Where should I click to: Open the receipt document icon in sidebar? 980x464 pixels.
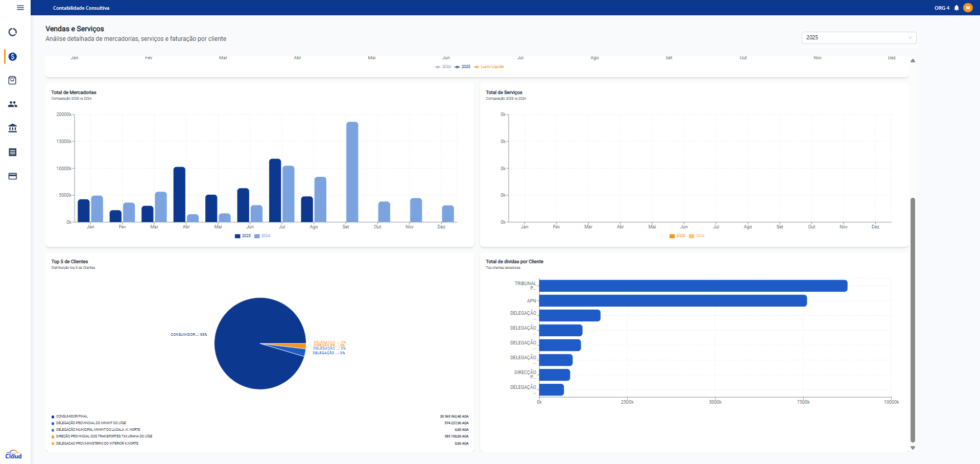tap(13, 152)
